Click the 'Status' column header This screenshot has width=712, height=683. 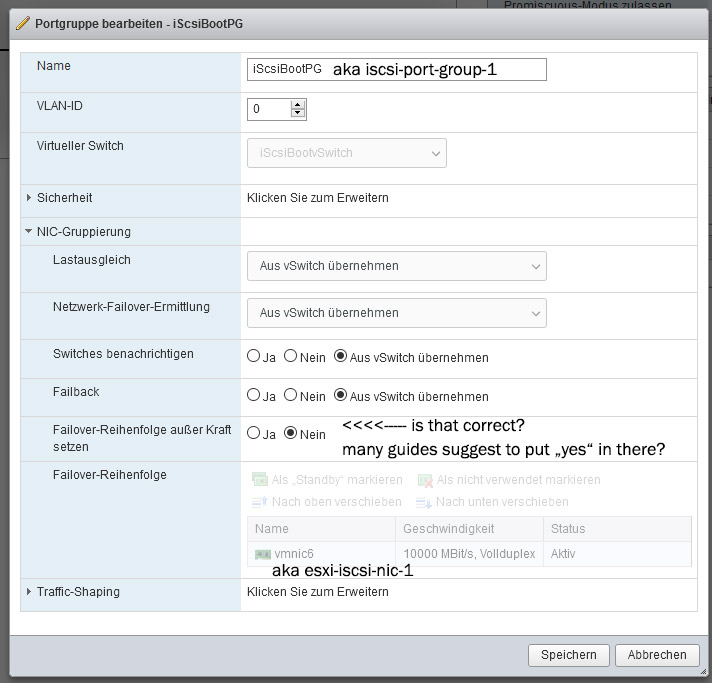pos(617,529)
